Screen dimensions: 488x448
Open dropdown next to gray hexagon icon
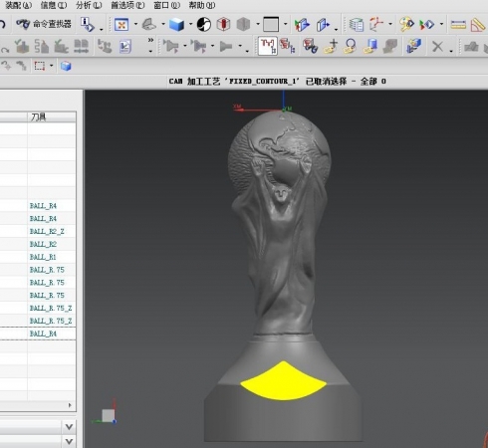(258, 24)
